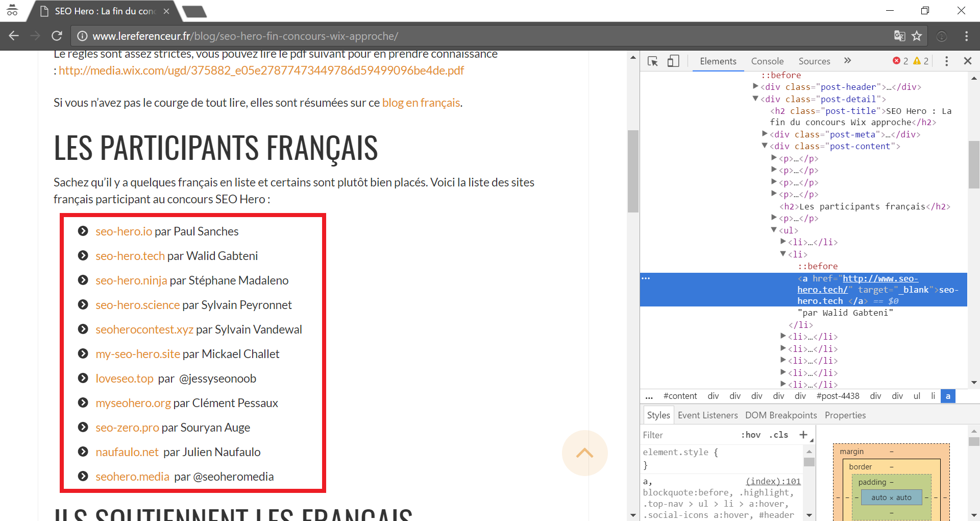Open the myseohero.org link
The image size is (980, 521).
(133, 403)
